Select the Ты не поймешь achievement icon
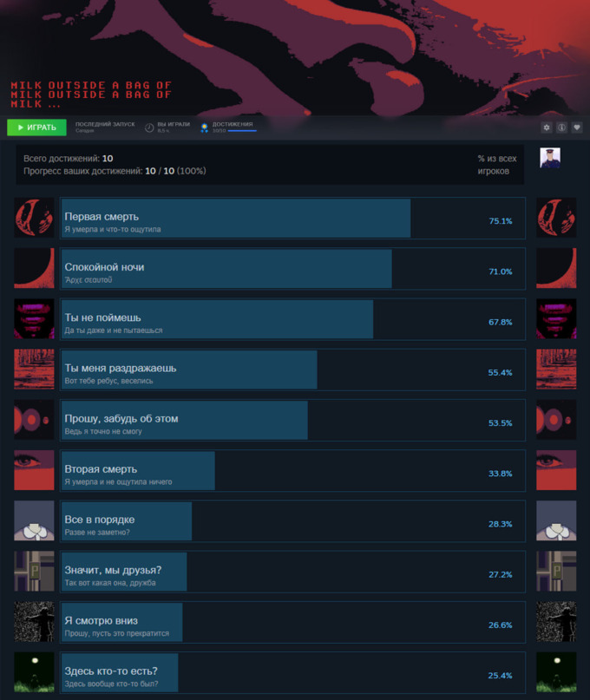 pyautogui.click(x=34, y=318)
